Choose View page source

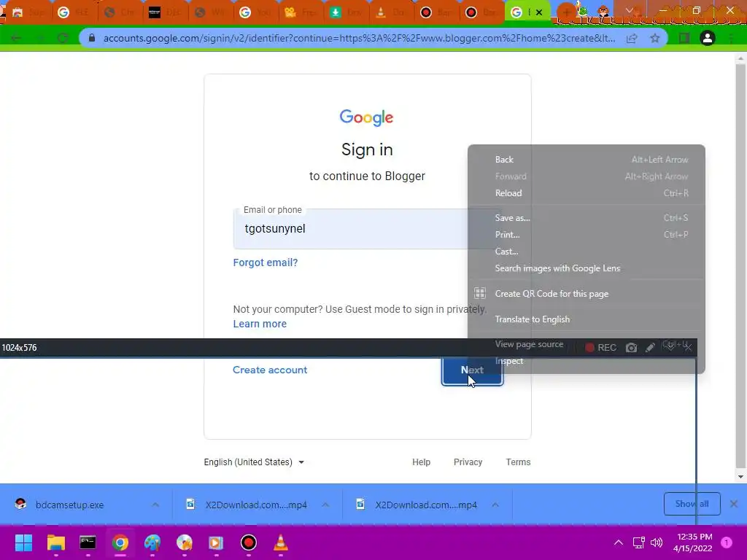pos(529,344)
